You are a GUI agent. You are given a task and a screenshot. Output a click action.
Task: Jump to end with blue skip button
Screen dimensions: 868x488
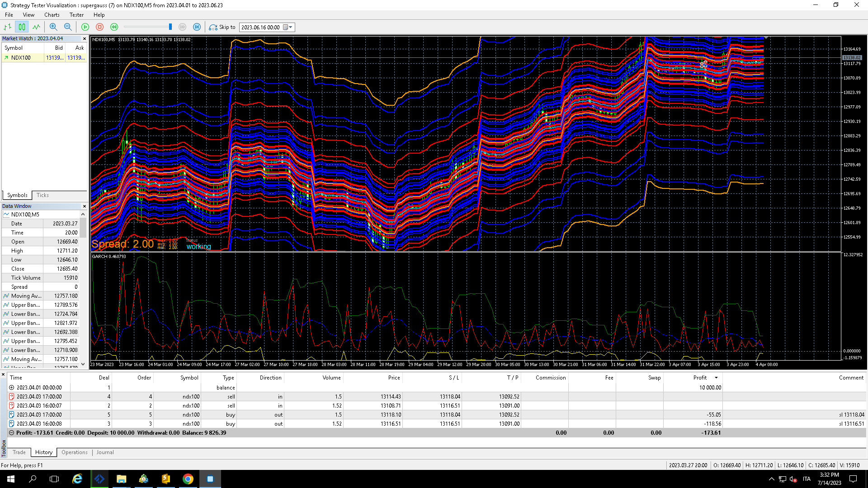(197, 27)
